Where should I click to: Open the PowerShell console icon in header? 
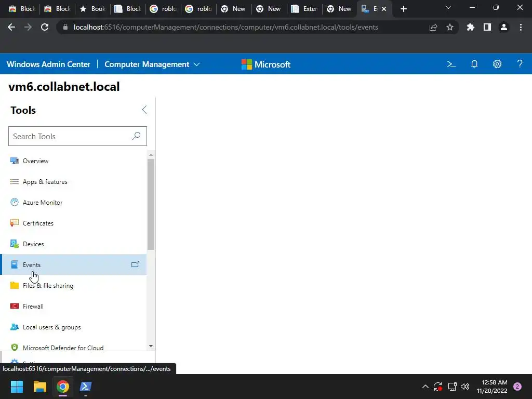click(451, 64)
